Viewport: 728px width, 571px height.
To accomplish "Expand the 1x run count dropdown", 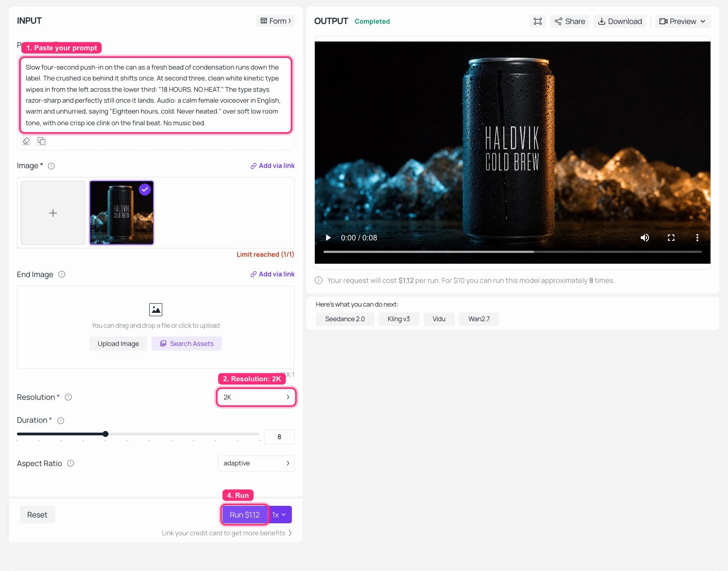I will click(279, 515).
